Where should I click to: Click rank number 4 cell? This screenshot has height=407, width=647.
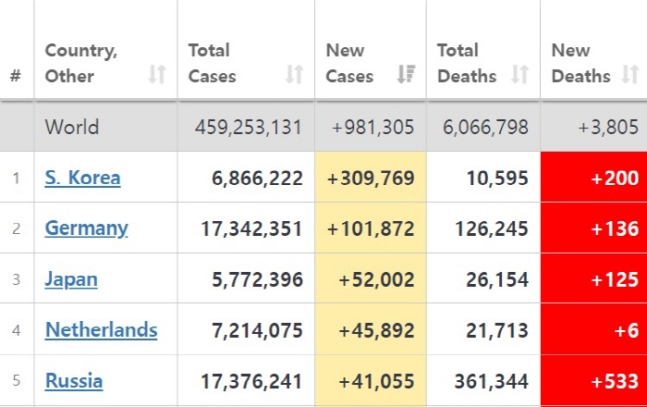tap(16, 330)
